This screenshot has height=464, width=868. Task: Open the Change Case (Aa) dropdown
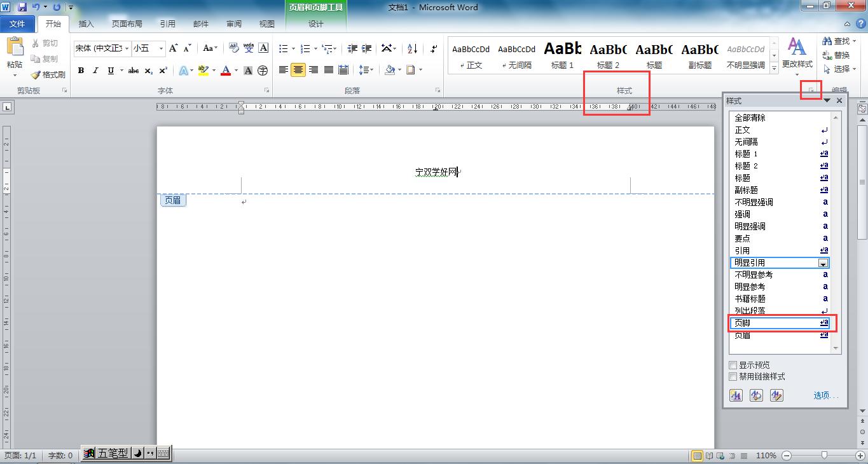point(210,48)
